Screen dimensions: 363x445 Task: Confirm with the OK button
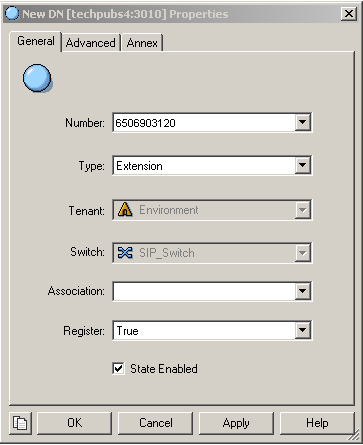74,423
